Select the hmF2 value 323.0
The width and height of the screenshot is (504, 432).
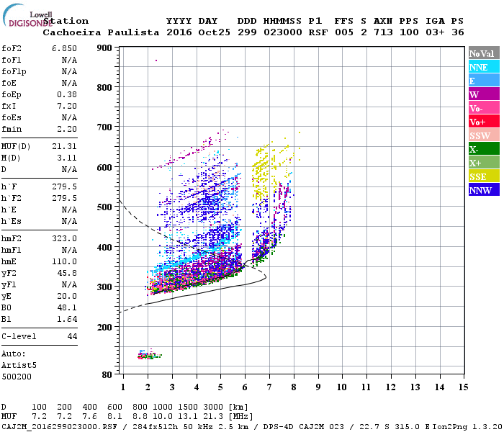64,238
